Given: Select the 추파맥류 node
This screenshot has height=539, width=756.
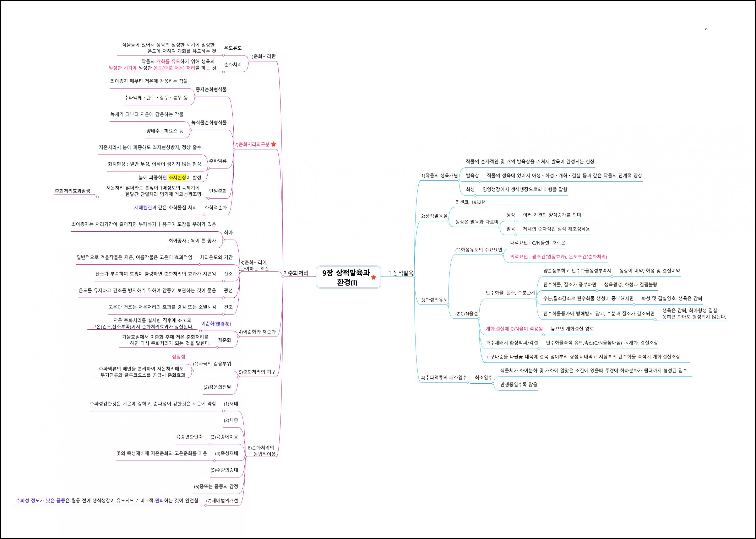Looking at the screenshot, I should 218,161.
